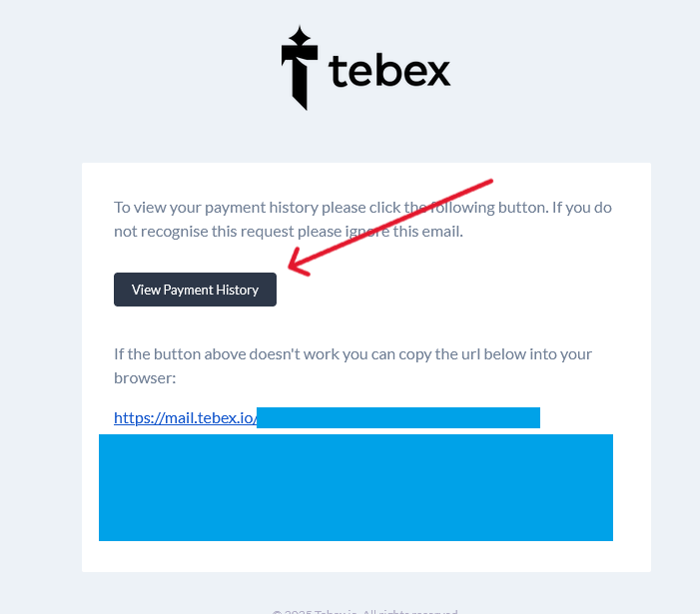Click the white space below the blue block
The width and height of the screenshot is (700, 614).
(x=365, y=556)
